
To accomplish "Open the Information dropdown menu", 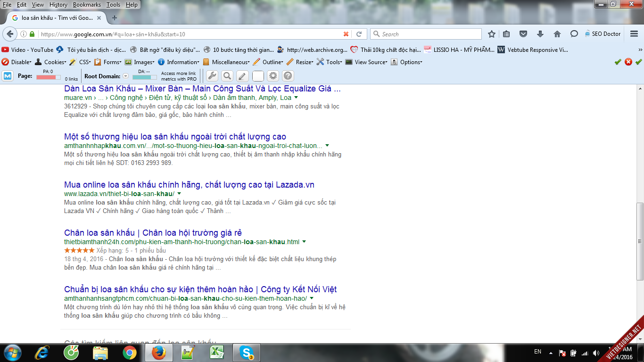I will [179, 62].
